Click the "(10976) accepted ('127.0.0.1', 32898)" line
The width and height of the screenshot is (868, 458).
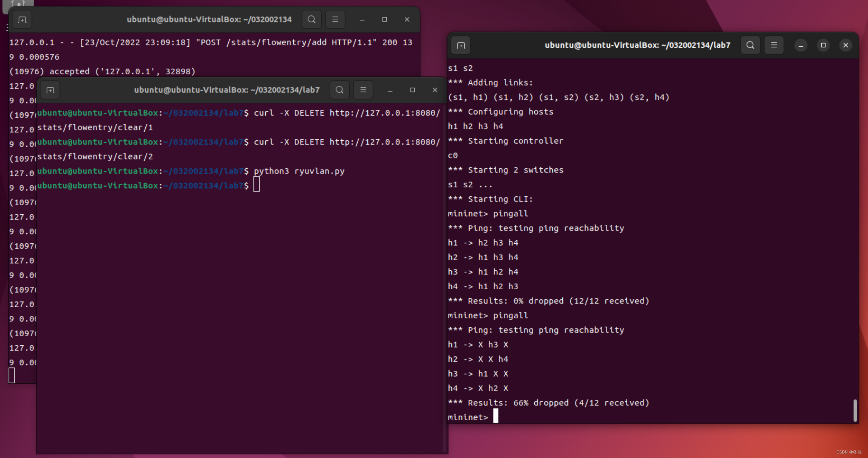pyautogui.click(x=102, y=71)
